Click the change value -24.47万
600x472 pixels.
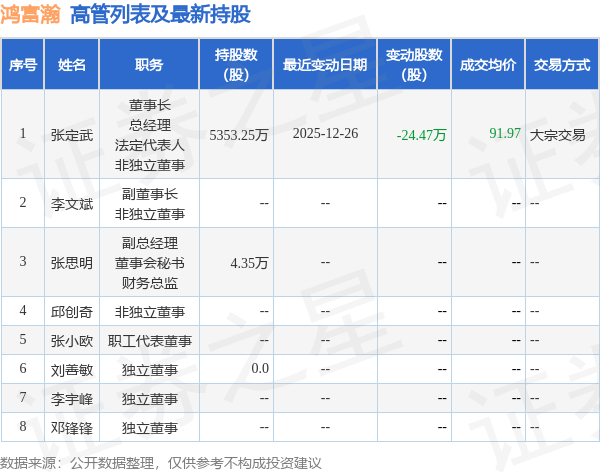(421, 135)
